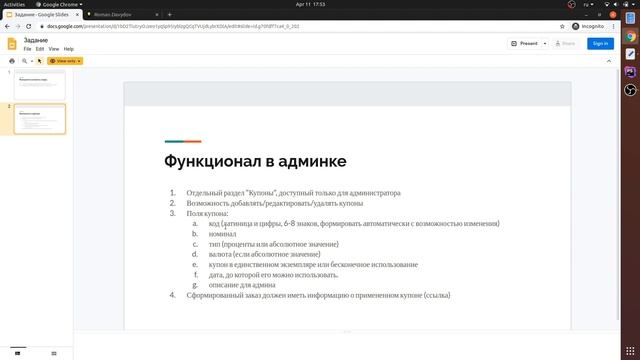The image size is (640, 360).
Task: Click the list item номинал
Action: point(222,234)
